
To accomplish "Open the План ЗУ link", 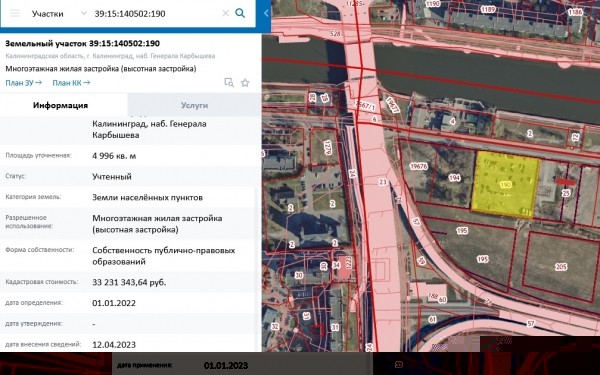I will 23,83.
